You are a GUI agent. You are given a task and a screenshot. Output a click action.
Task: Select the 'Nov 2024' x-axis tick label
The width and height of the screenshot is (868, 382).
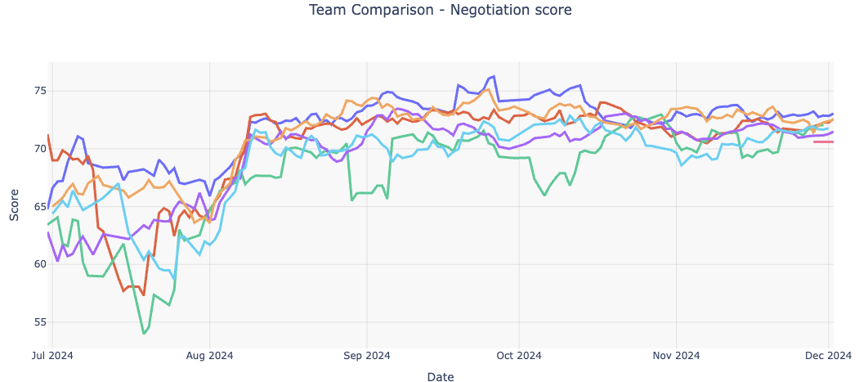click(676, 355)
